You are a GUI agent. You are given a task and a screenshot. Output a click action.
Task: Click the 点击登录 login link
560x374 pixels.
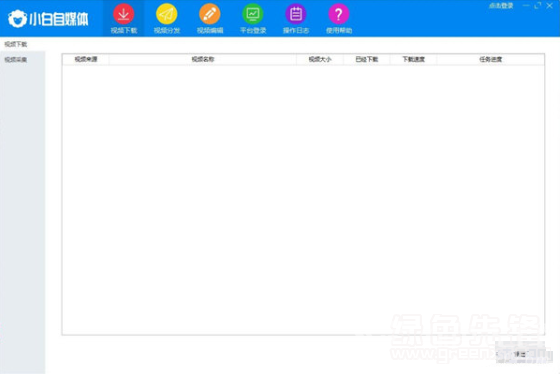pos(501,6)
